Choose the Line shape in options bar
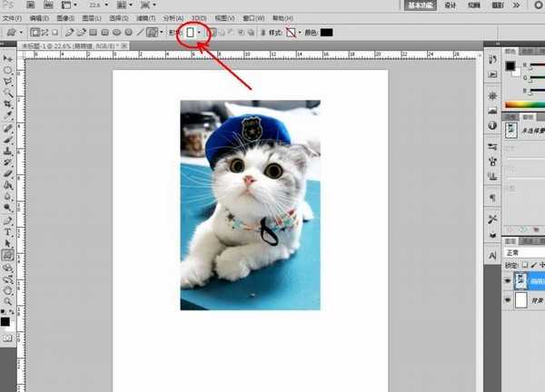The width and height of the screenshot is (545, 392). coord(140,33)
